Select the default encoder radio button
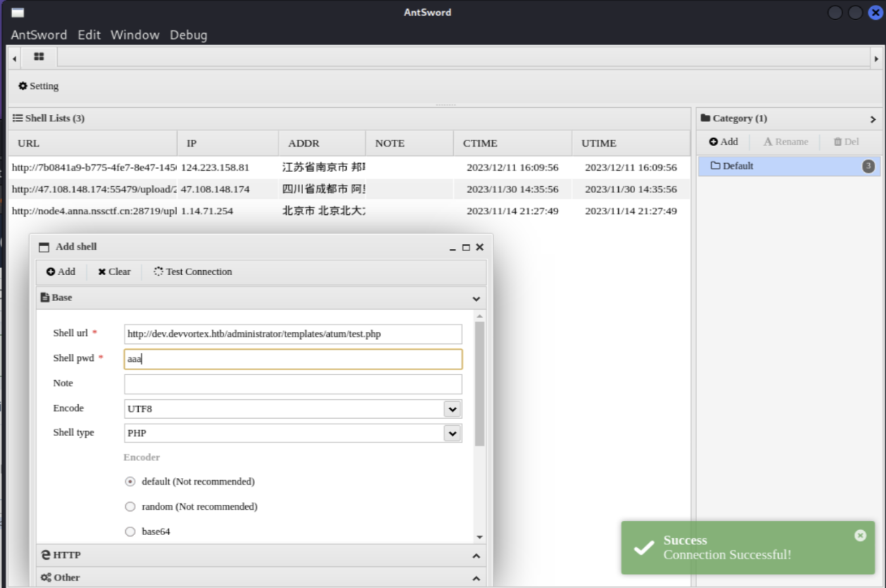The width and height of the screenshot is (886, 588). coord(130,482)
